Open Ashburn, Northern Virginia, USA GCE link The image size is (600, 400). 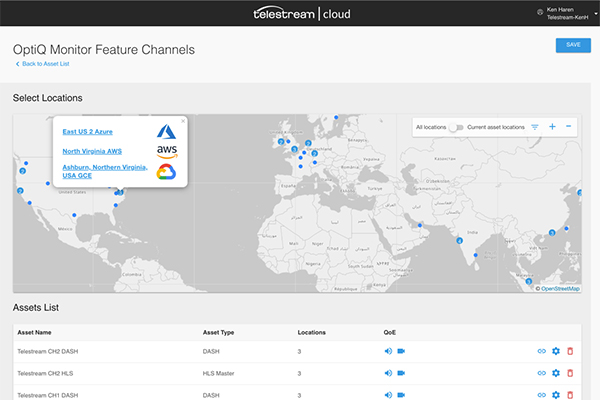click(105, 171)
